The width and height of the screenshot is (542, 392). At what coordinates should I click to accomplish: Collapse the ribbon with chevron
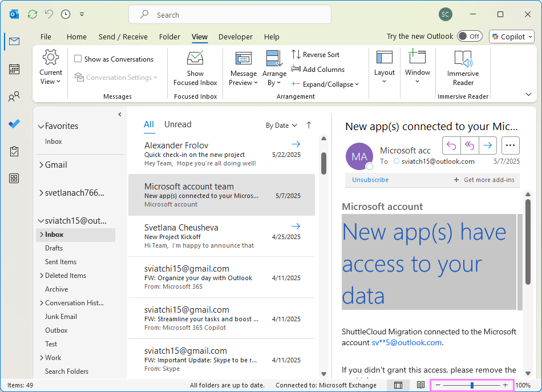(x=528, y=94)
